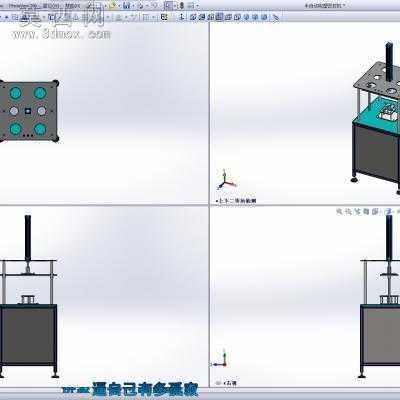Switch to Top standard view

pos(227,17)
